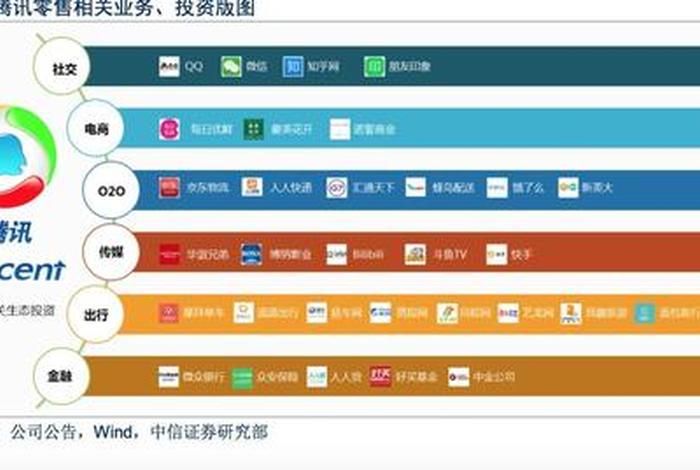Select the 传媒 category circle

[x=111, y=252]
